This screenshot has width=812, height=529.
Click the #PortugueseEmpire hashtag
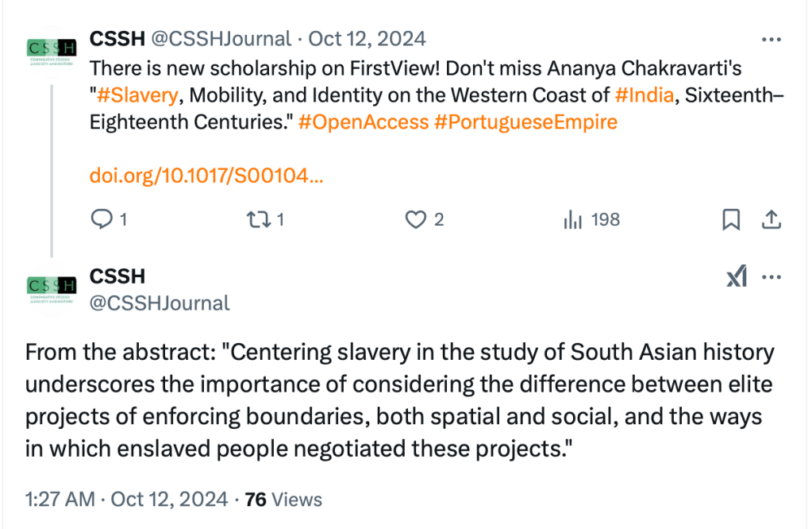coord(525,122)
